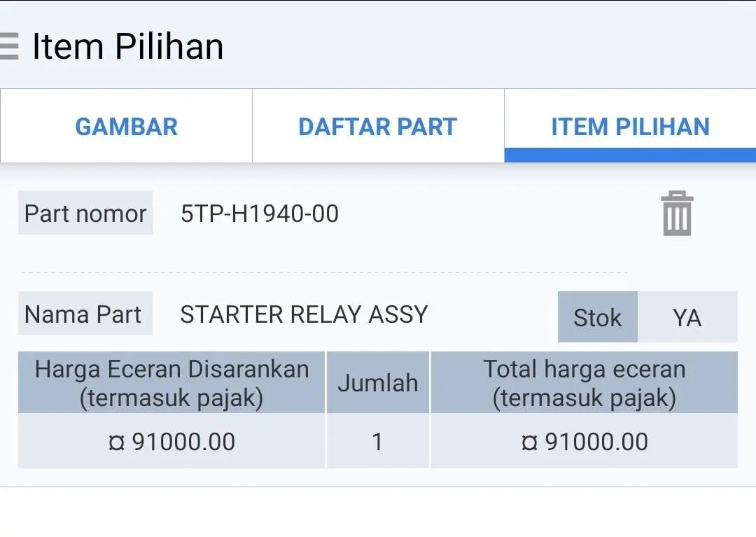
Task: Edit the quantity value 1
Action: point(378,441)
